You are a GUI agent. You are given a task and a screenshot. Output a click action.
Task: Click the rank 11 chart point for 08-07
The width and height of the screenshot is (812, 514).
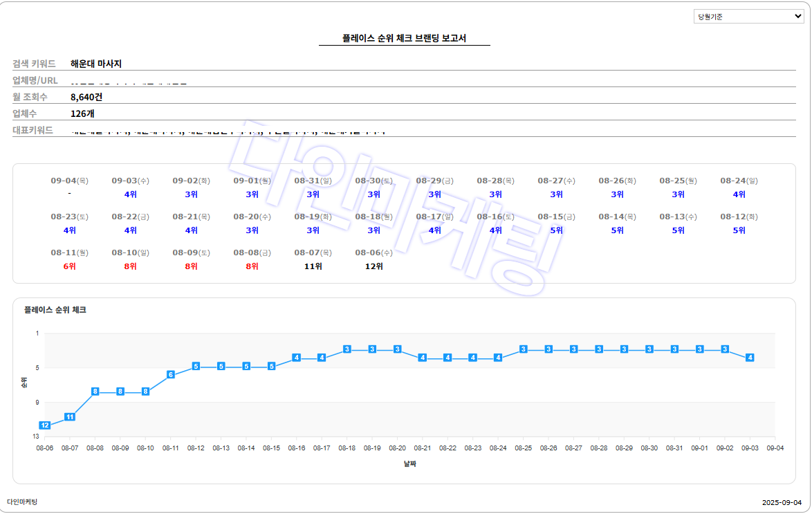[x=70, y=417]
